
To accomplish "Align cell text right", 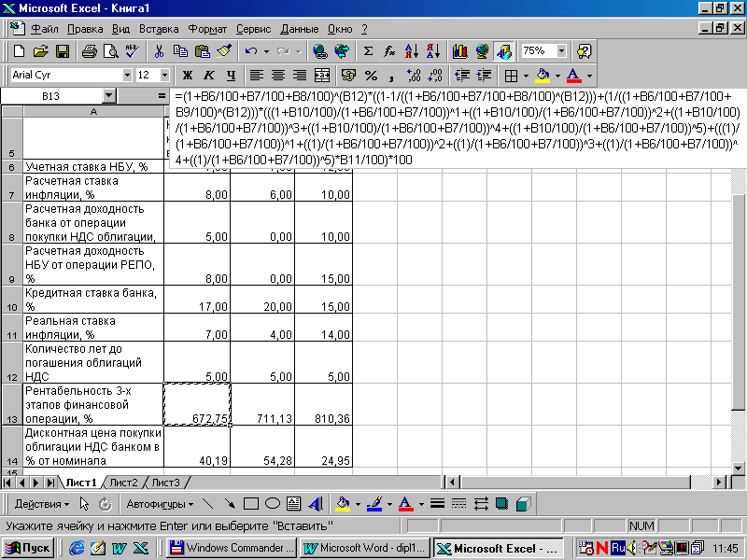I will (300, 76).
